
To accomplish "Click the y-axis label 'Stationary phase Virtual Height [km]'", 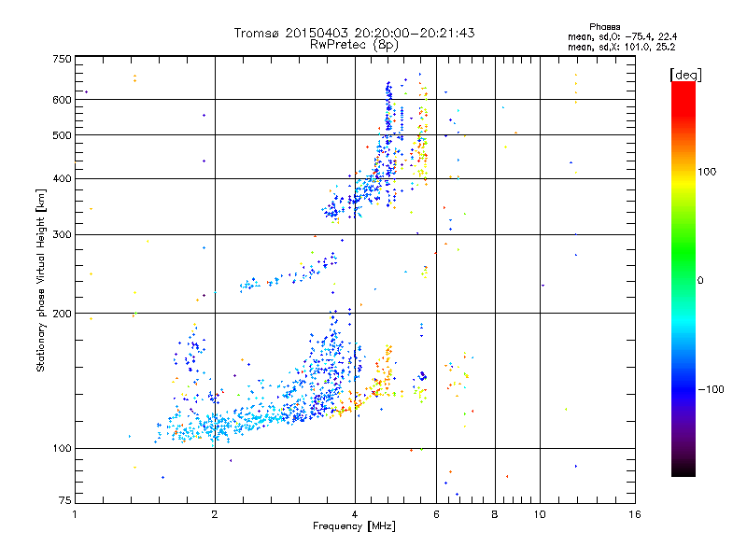I will click(x=40, y=280).
